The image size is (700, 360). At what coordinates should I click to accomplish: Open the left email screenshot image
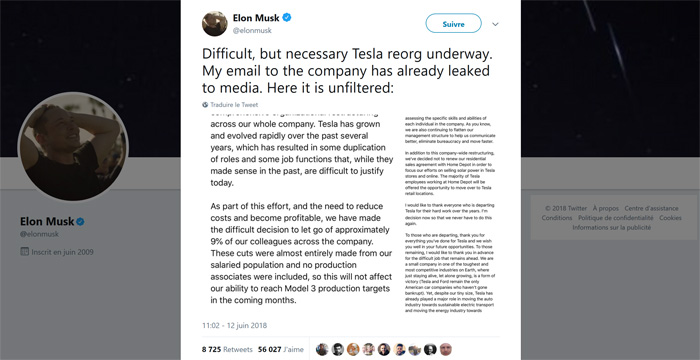[x=301, y=211]
